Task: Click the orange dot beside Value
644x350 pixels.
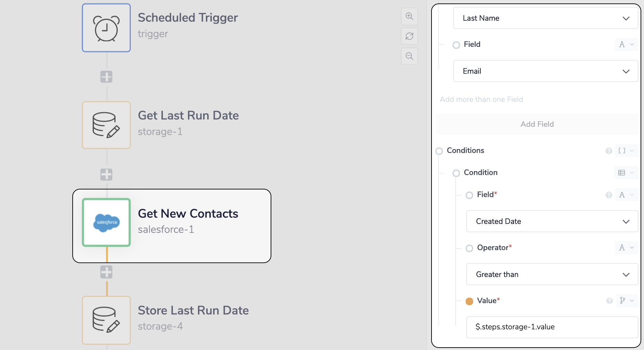Action: click(x=469, y=301)
